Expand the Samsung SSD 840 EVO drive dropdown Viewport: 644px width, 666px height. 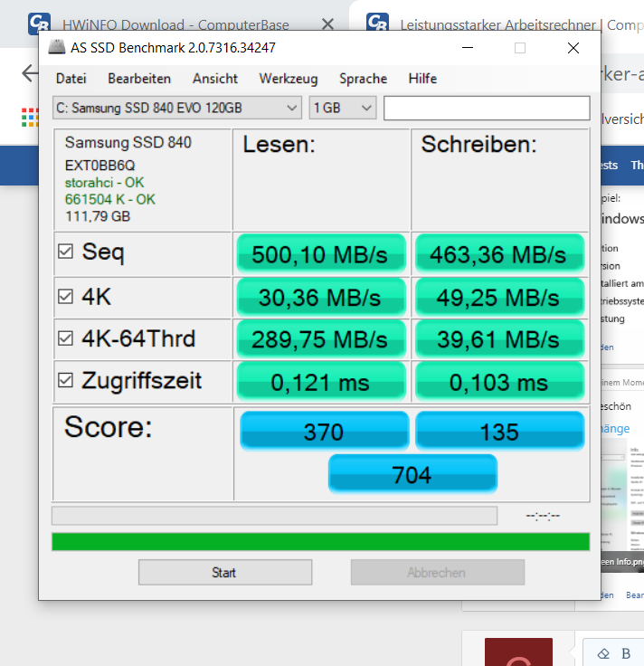click(x=177, y=108)
